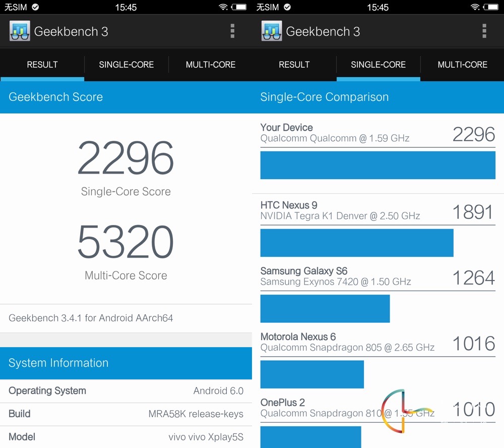504x448 pixels.
Task: Tap the Wi-Fi status icon on left screen
Action: (223, 7)
